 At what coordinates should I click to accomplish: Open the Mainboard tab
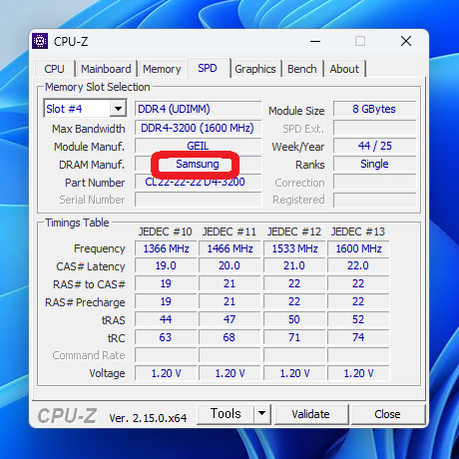(x=106, y=69)
